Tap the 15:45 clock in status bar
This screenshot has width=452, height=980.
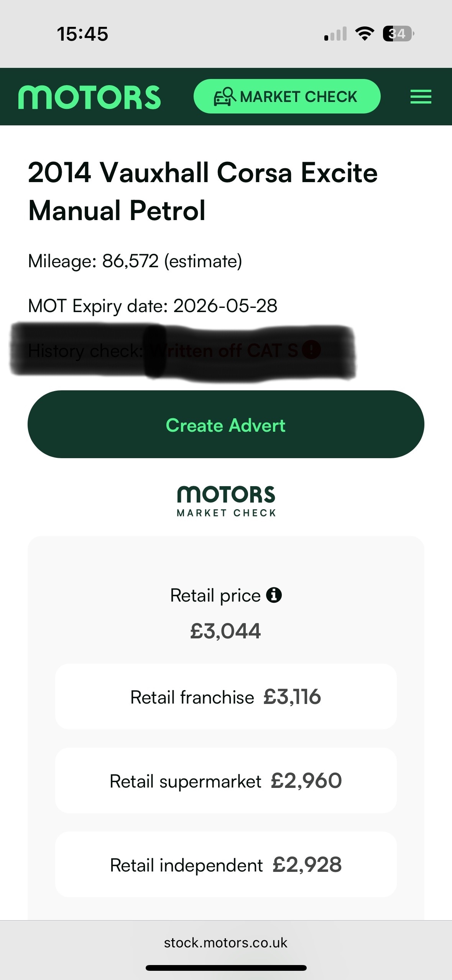82,34
